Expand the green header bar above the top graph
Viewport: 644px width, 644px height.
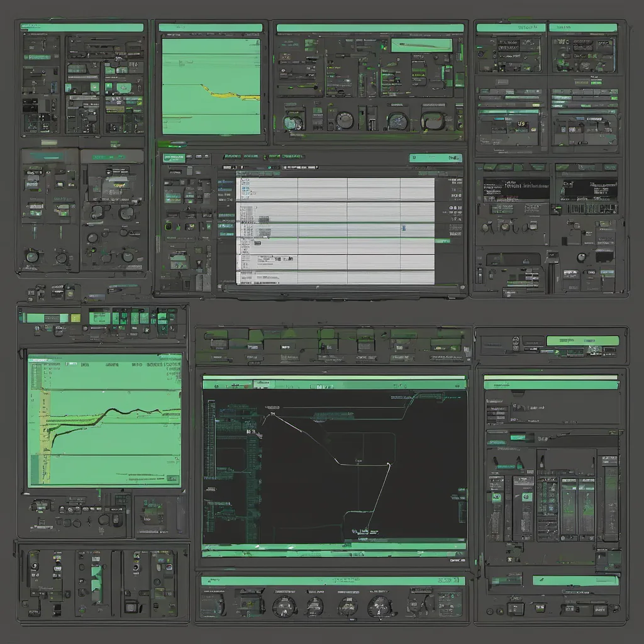tap(210, 28)
